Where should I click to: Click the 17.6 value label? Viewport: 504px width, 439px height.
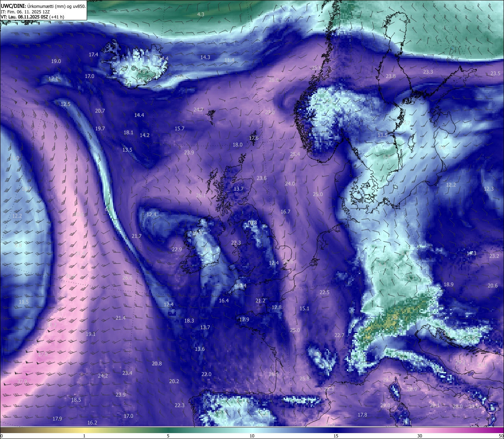pyautogui.click(x=254, y=138)
